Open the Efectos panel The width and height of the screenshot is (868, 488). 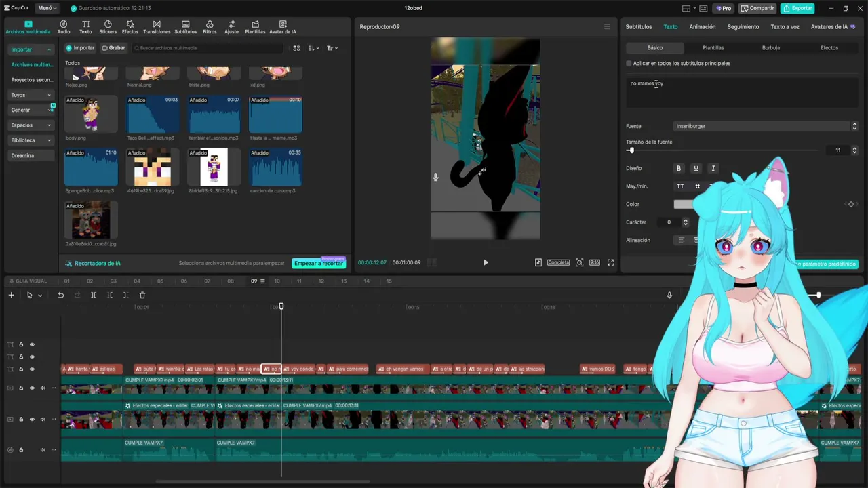pos(130,27)
